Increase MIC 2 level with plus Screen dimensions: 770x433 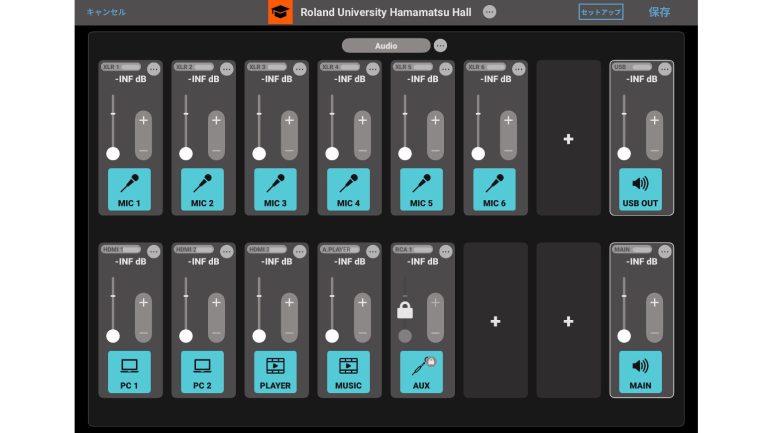point(216,121)
